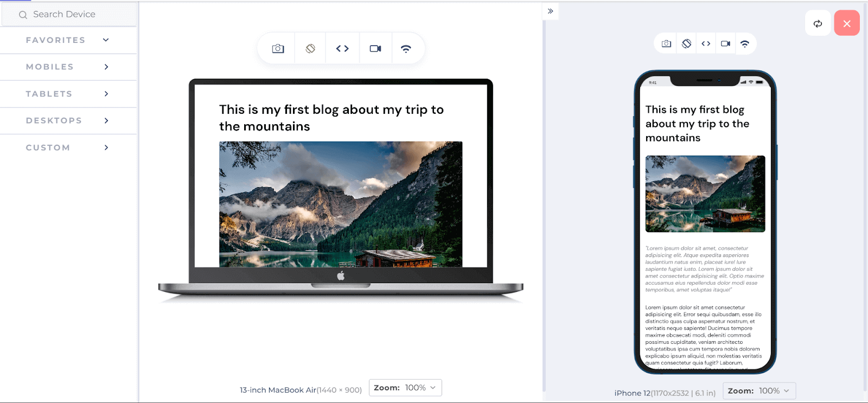Open network throttling for MacBook Air
Viewport: 868px width, 403px height.
pos(406,49)
